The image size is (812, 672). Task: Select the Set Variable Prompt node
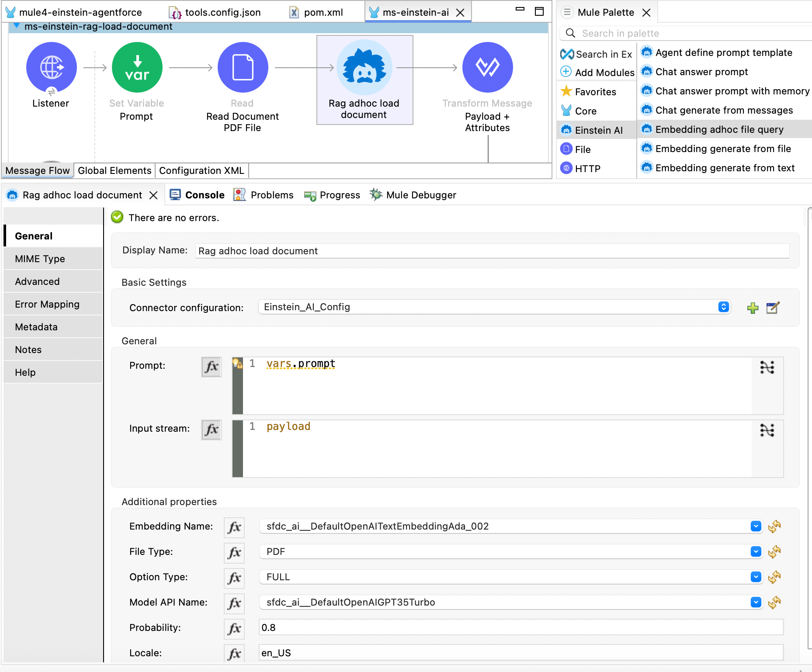point(137,67)
